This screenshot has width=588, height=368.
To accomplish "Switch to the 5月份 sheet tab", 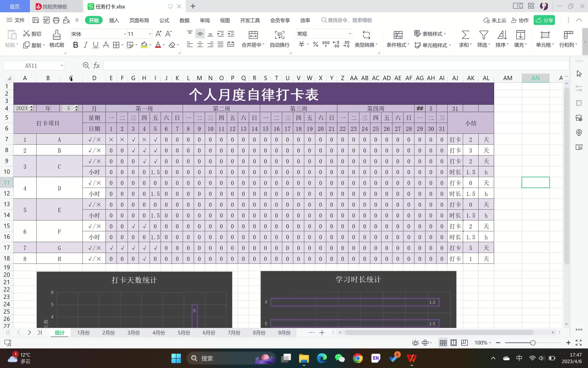I will tap(184, 332).
